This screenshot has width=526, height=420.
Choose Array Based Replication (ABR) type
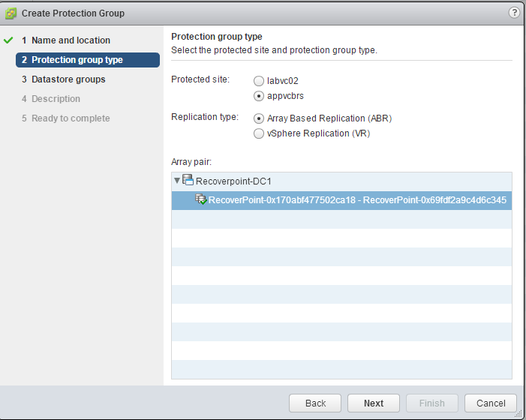point(259,118)
